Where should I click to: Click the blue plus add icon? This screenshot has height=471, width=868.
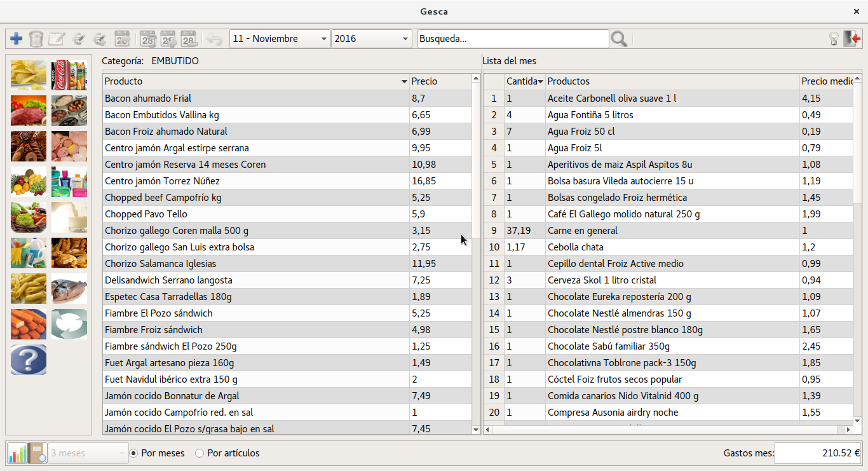[17, 39]
